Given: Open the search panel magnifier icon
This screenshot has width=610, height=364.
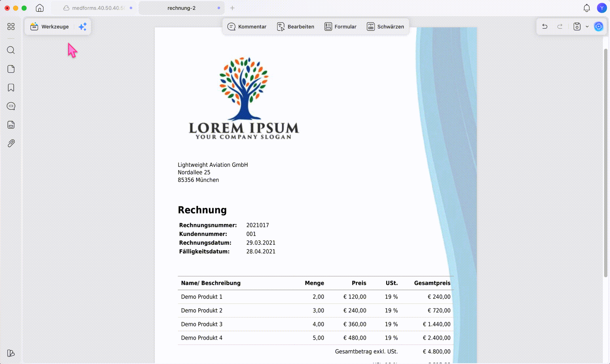Looking at the screenshot, I should [11, 50].
